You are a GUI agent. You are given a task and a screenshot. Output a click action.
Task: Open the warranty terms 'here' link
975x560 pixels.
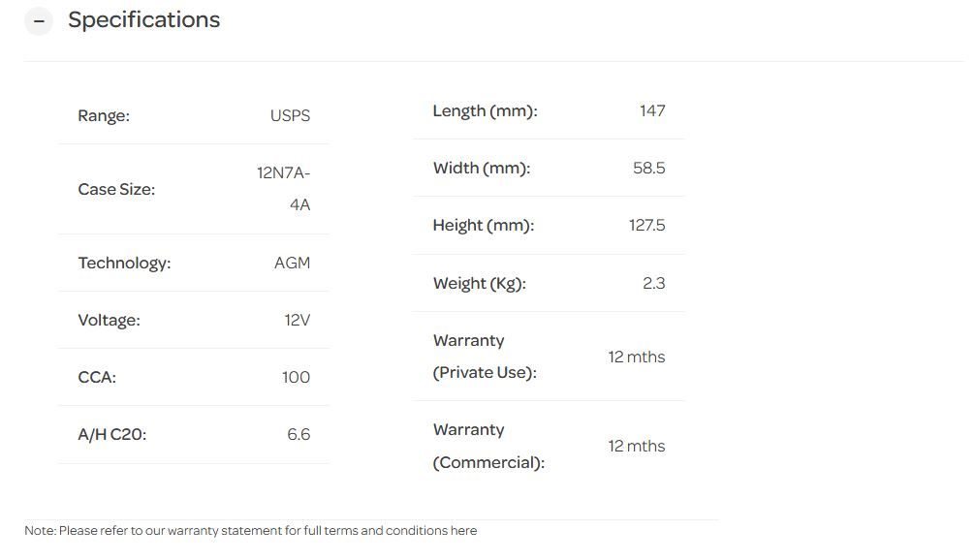(x=463, y=531)
